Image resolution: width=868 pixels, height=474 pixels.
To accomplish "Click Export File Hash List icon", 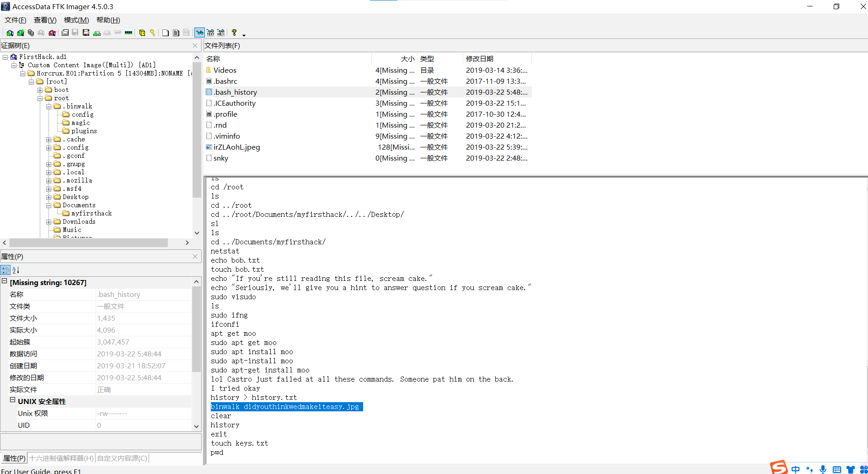I will coord(176,32).
